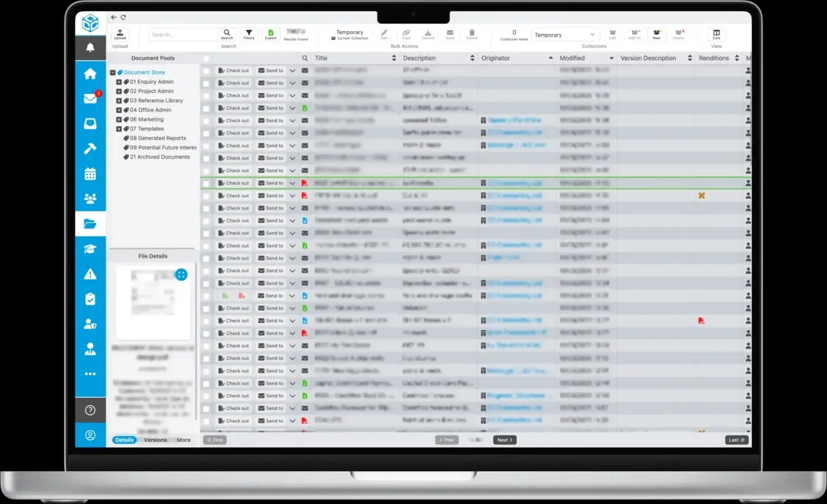This screenshot has height=504, width=827.
Task: Open the inbox tray sidebar icon
Action: [90, 124]
